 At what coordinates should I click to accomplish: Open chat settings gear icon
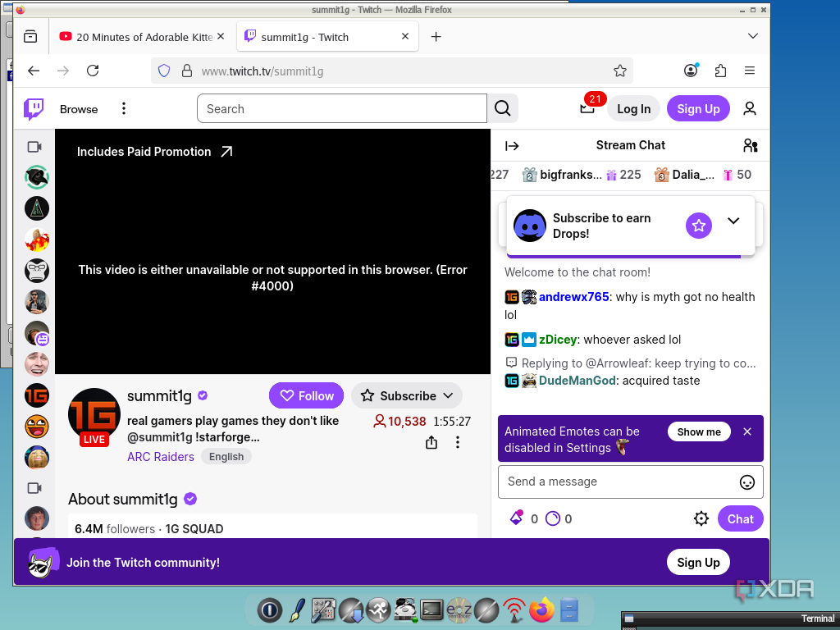coord(701,518)
